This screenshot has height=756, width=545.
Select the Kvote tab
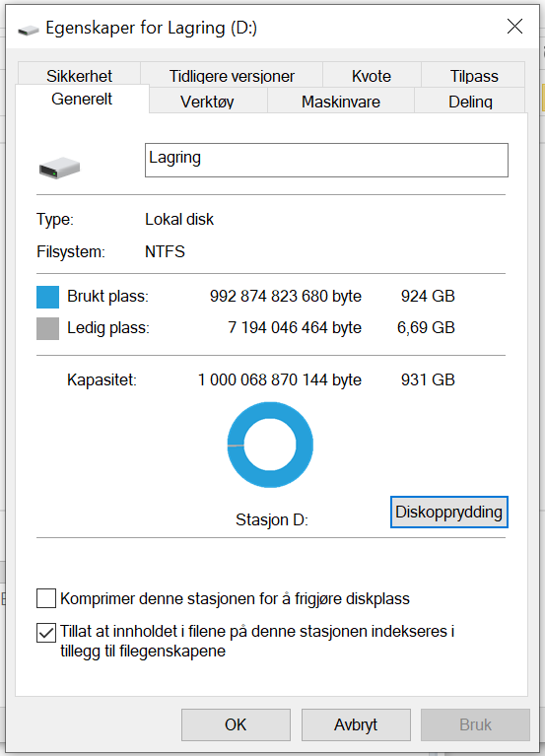[x=371, y=74]
